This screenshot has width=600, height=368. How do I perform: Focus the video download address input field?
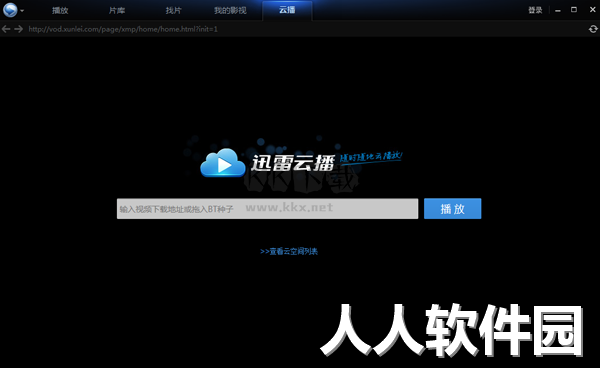[x=267, y=209]
